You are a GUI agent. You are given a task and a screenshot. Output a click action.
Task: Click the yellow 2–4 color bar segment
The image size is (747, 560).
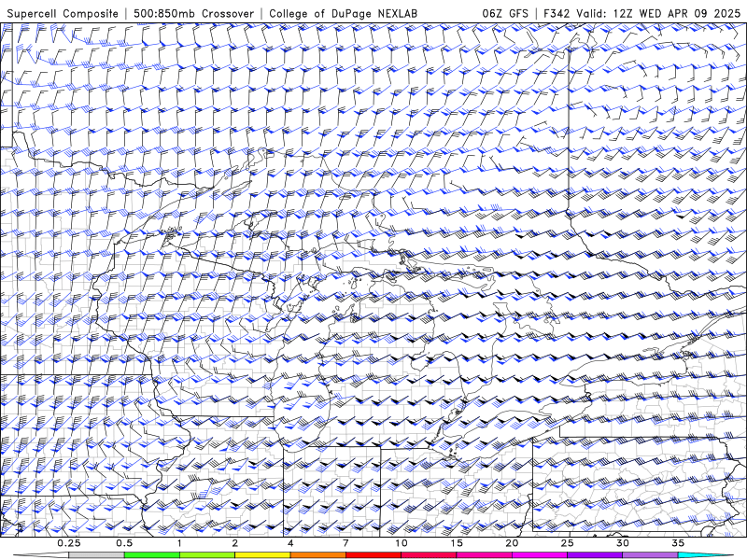262,555
